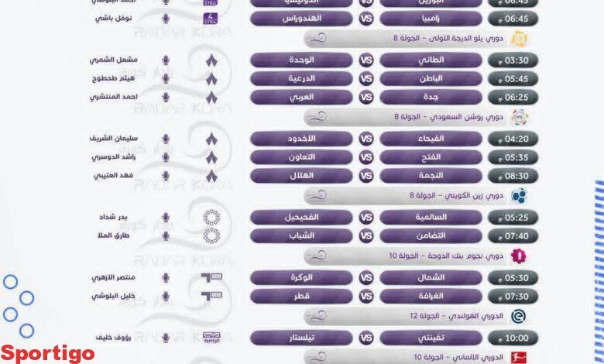The height and width of the screenshot is (364, 604).
Task: Click the VS badge between الطائي and الوحدة
Action: pyautogui.click(x=366, y=60)
